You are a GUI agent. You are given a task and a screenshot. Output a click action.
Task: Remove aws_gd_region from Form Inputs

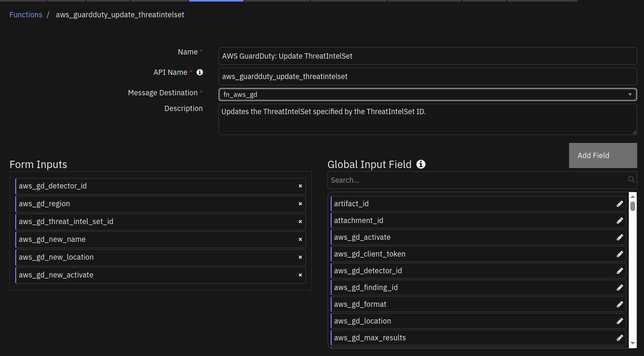click(x=300, y=204)
